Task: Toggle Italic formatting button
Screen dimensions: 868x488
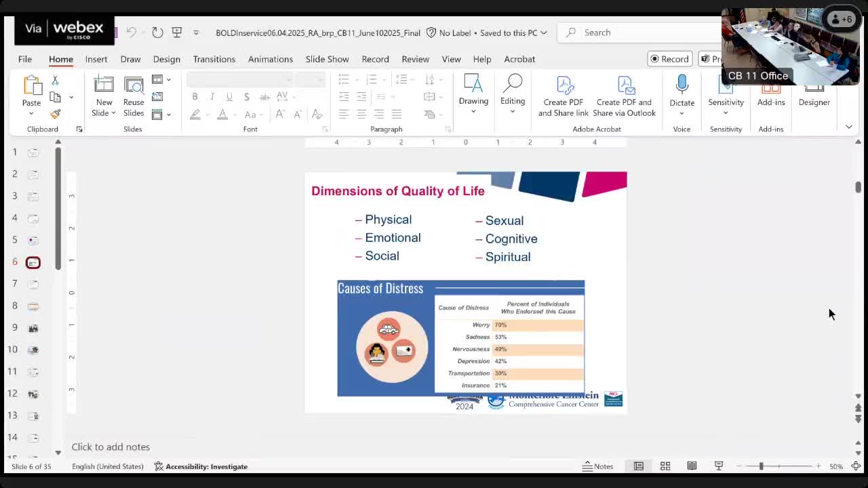Action: coord(212,97)
